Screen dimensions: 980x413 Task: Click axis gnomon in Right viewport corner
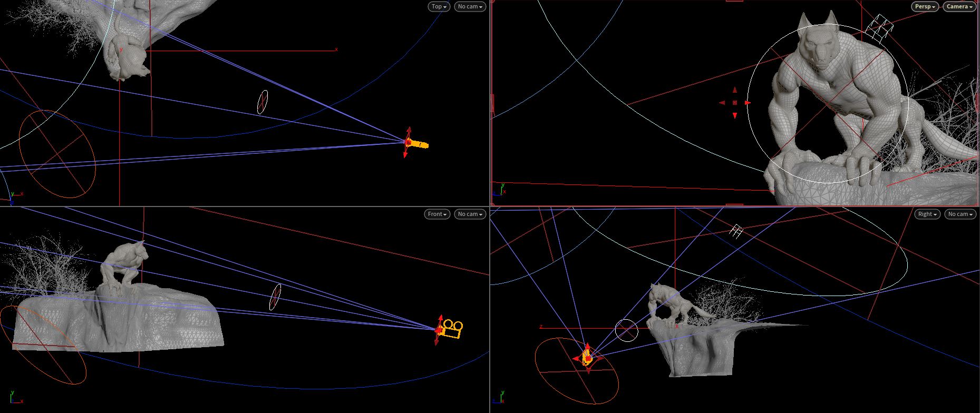point(501,398)
